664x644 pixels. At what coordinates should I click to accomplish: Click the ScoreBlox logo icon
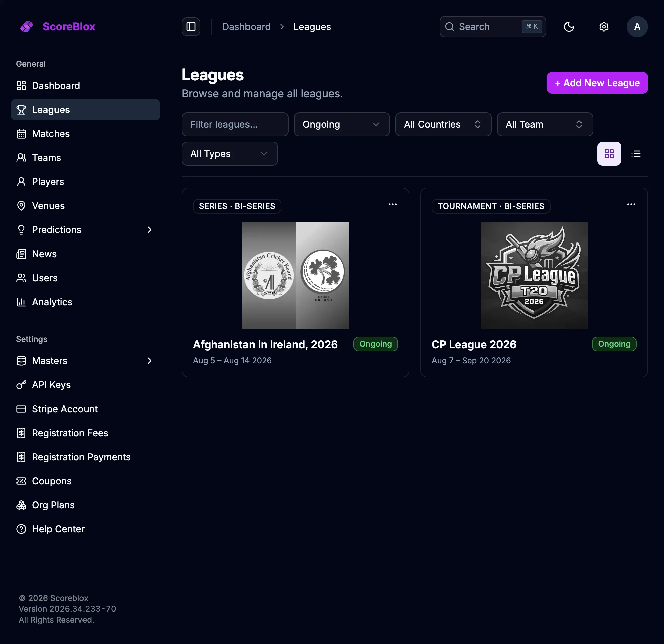click(x=27, y=27)
